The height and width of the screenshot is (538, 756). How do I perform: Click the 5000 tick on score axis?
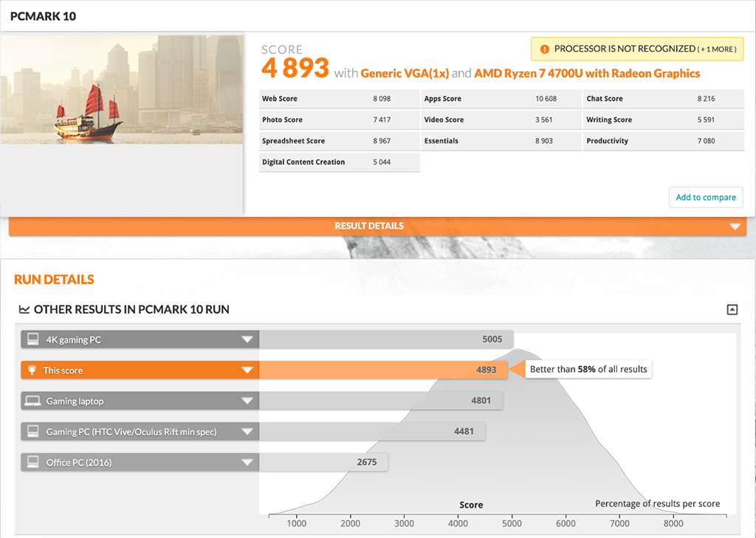(512, 523)
